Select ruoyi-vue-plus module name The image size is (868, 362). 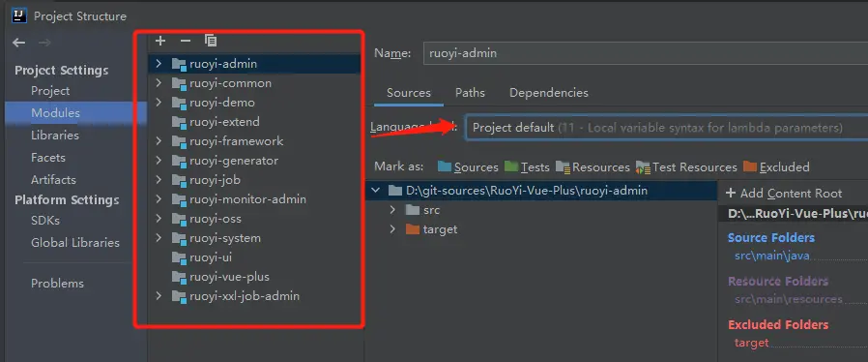(229, 277)
